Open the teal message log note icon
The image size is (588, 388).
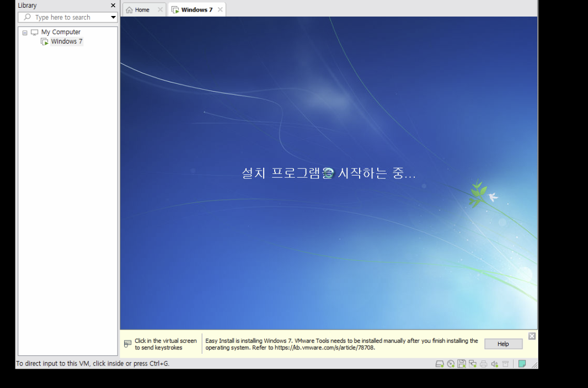tap(522, 364)
